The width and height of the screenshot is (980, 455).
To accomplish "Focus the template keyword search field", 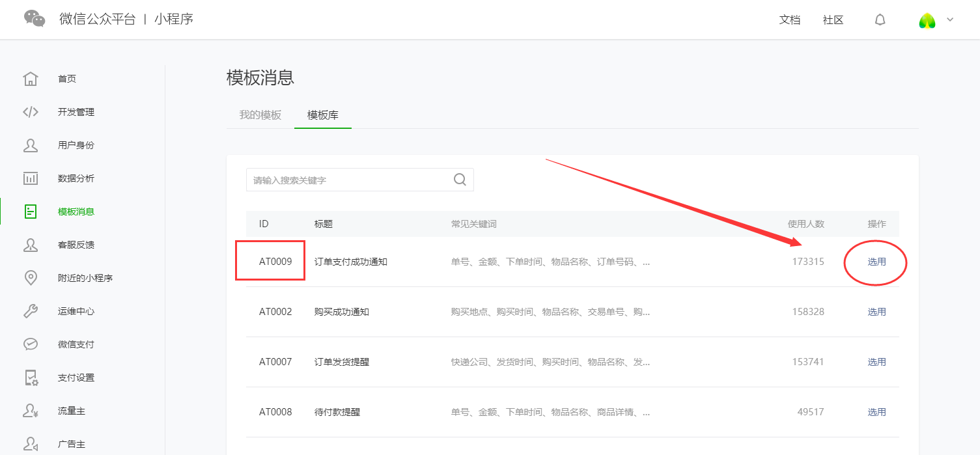I will click(x=348, y=180).
